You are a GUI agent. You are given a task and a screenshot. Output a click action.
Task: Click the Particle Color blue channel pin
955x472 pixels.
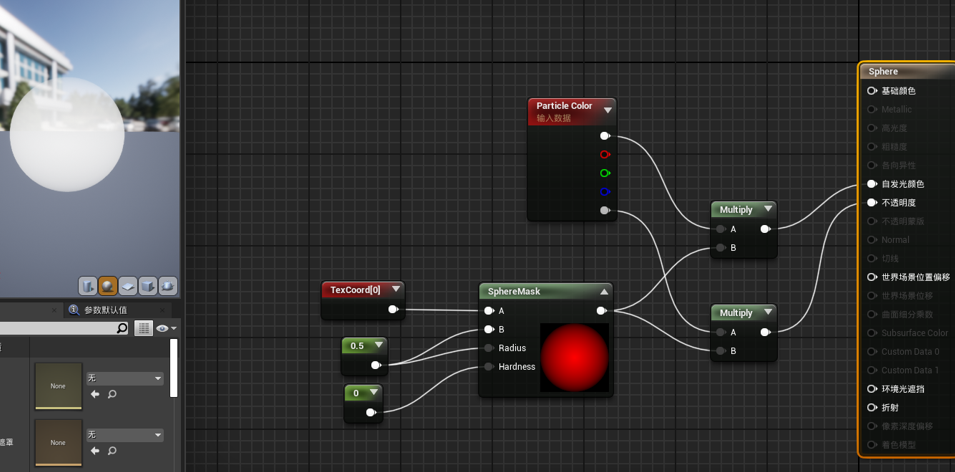(605, 192)
